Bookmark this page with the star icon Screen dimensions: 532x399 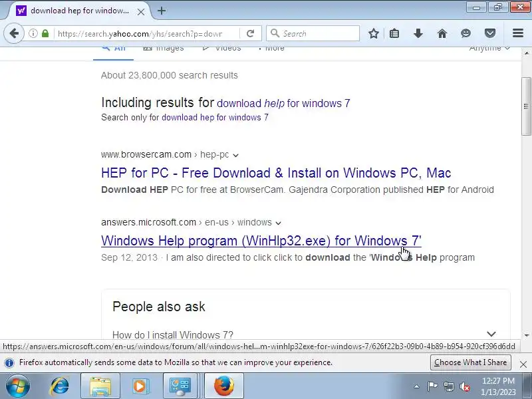point(374,34)
